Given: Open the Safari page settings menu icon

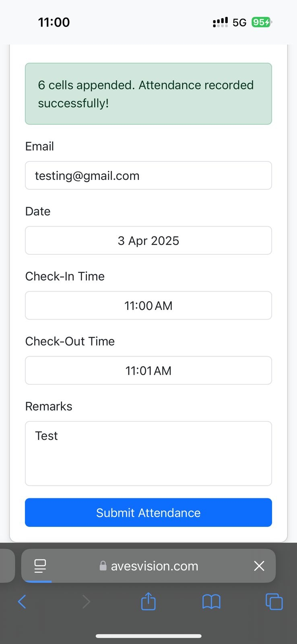Looking at the screenshot, I should click(40, 566).
